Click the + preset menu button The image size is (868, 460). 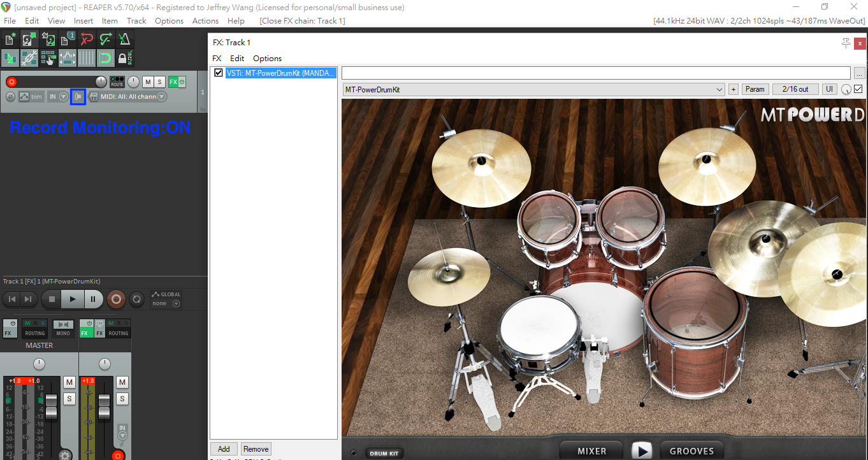tap(733, 89)
